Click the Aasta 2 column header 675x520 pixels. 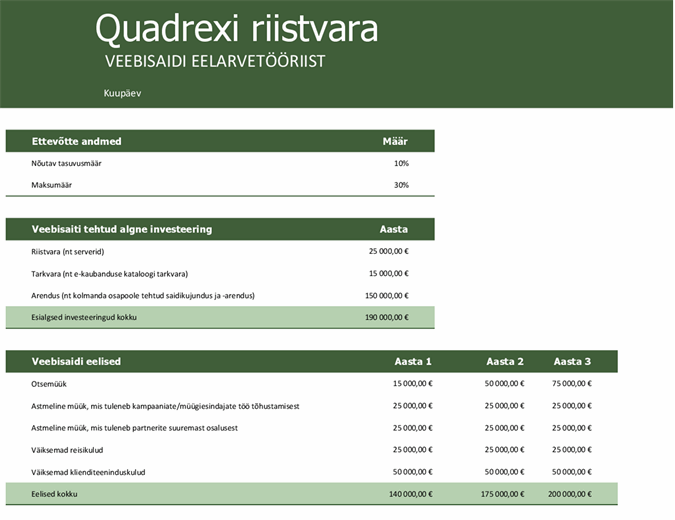coord(505,361)
